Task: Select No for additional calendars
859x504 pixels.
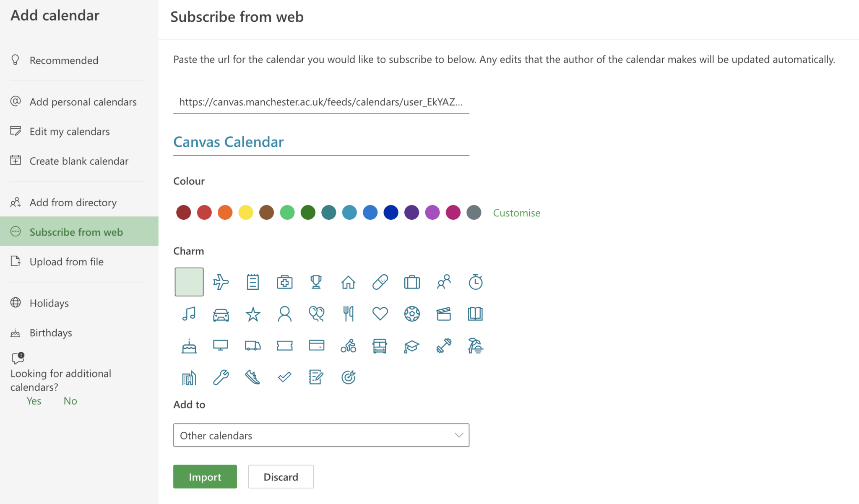Action: pos(70,401)
